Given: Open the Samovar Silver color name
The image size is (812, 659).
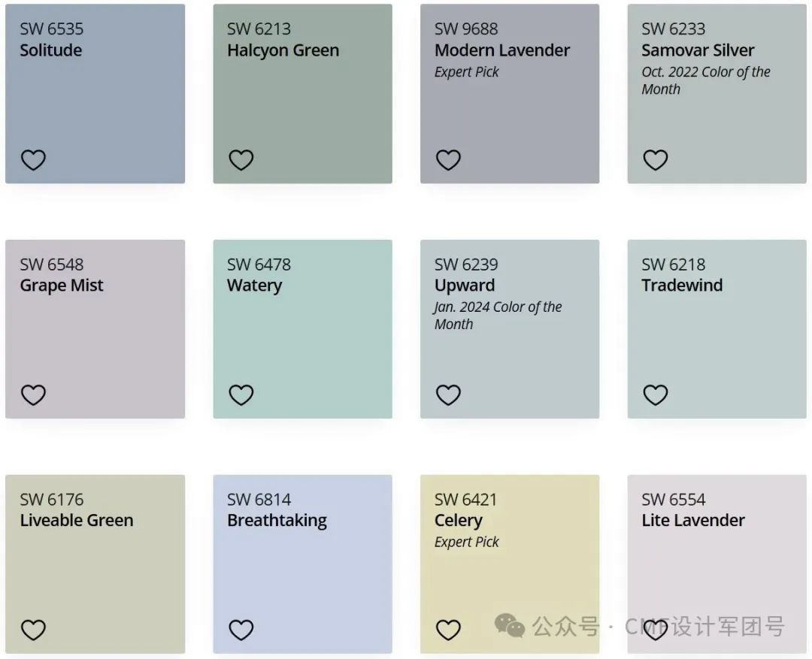Looking at the screenshot, I should tap(698, 50).
